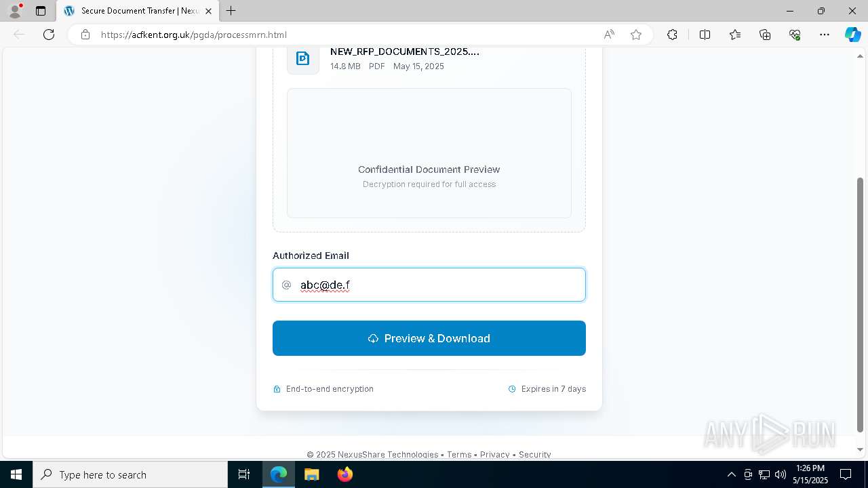868x488 pixels.
Task: Click the May 15, 2025 file date
Action: 418,66
